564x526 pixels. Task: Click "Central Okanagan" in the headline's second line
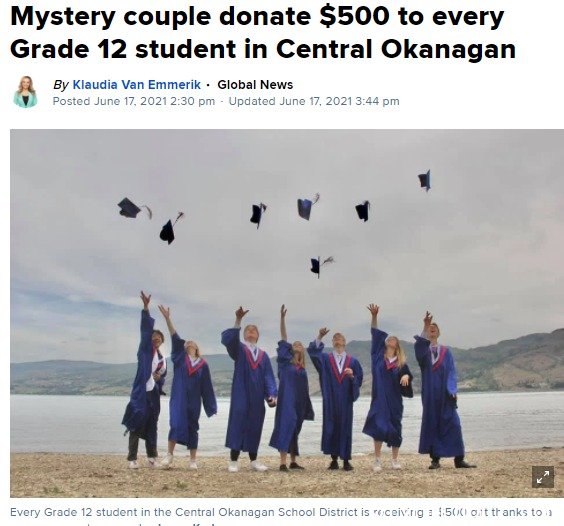click(396, 49)
